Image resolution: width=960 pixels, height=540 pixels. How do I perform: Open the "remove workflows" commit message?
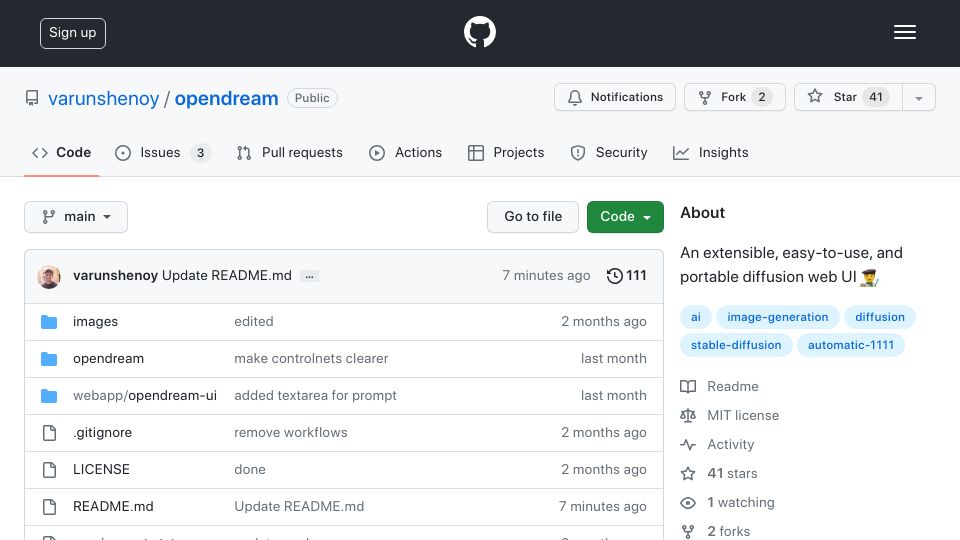pyautogui.click(x=291, y=433)
